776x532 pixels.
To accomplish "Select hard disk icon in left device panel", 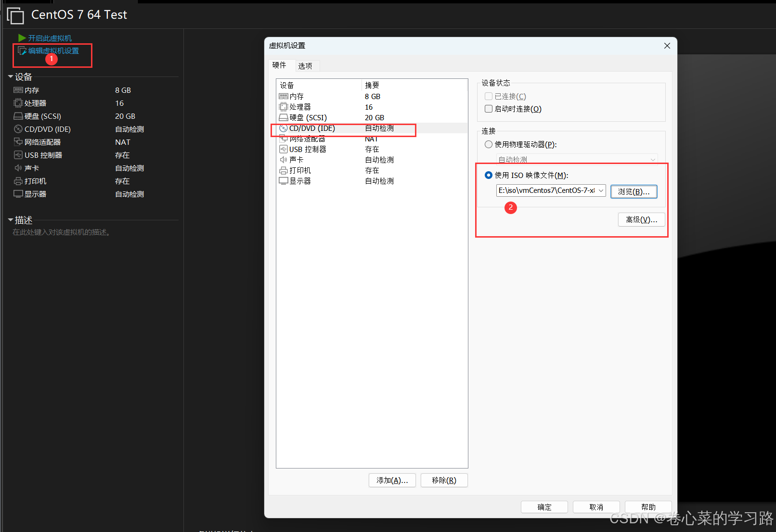I will tap(18, 116).
